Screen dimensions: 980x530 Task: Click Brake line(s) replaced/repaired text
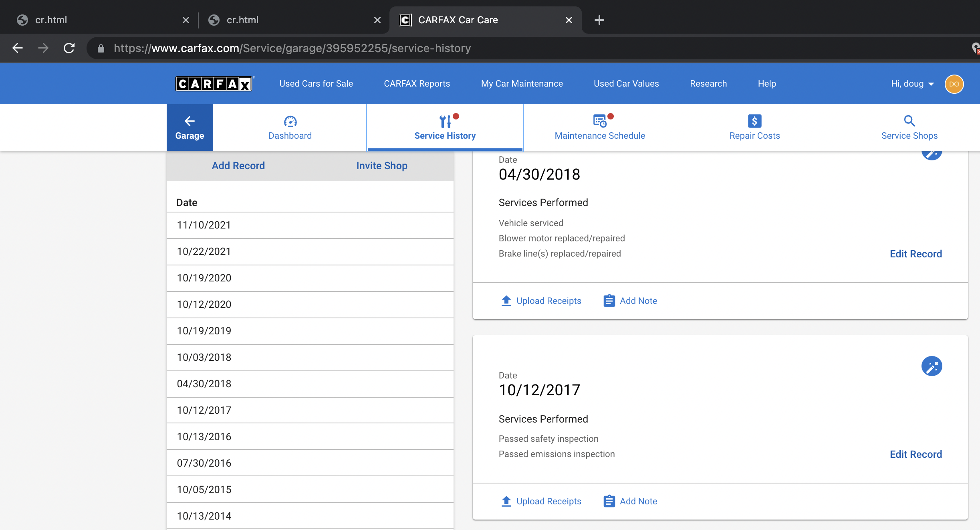click(560, 253)
